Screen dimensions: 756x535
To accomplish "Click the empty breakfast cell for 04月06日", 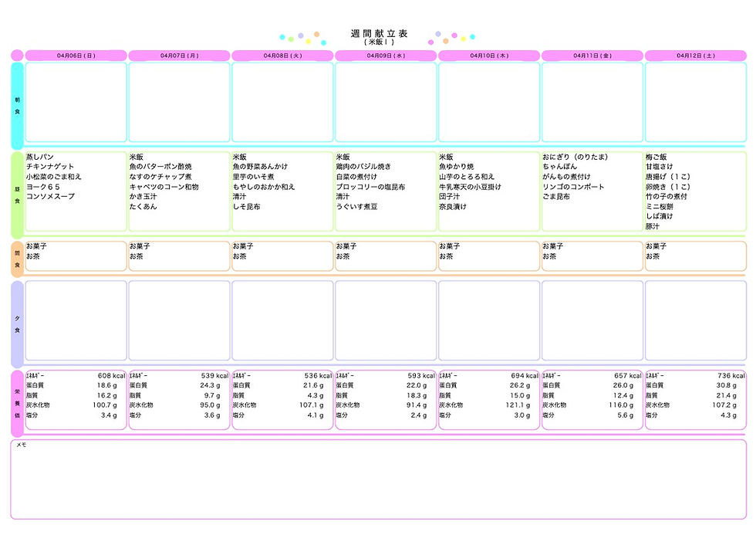I will point(76,102).
